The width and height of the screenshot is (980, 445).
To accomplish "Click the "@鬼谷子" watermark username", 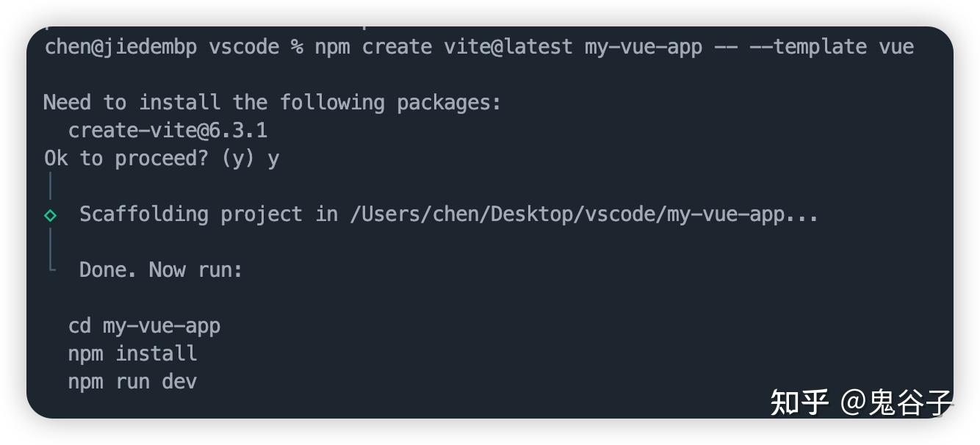I will tap(896, 402).
